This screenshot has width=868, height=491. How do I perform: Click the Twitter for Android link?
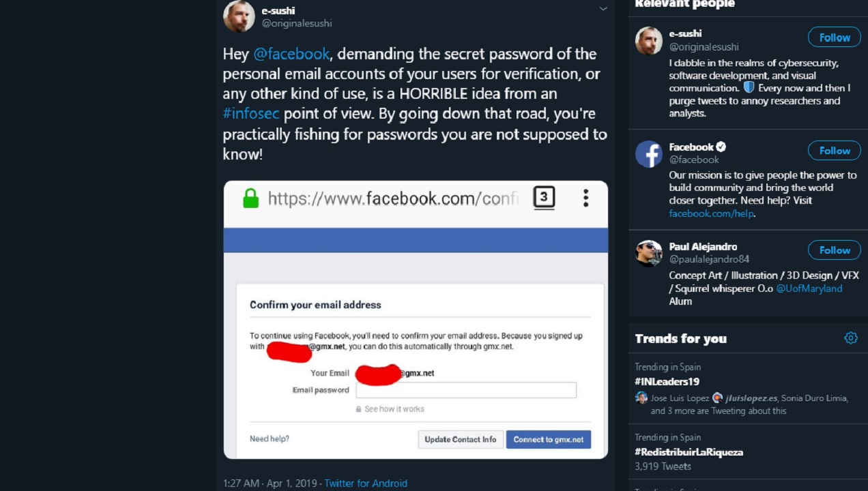click(366, 483)
